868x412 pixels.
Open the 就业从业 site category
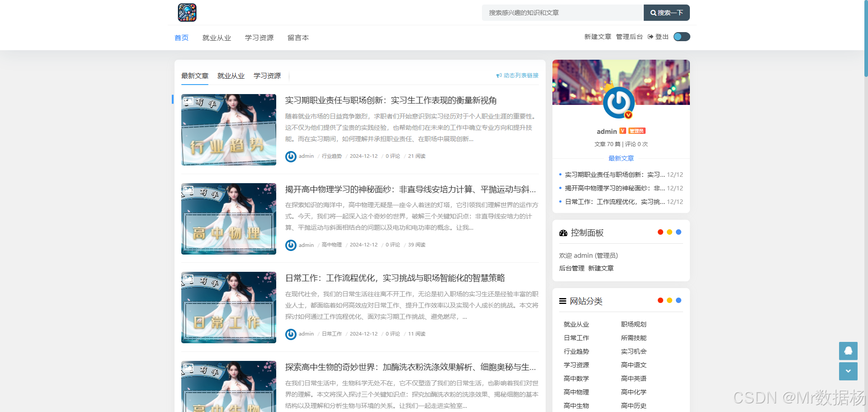pos(576,324)
